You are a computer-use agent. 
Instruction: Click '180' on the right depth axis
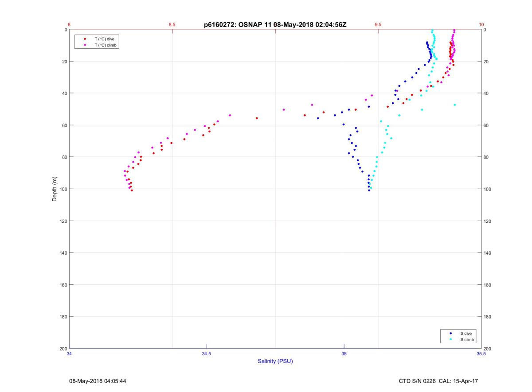coord(487,317)
